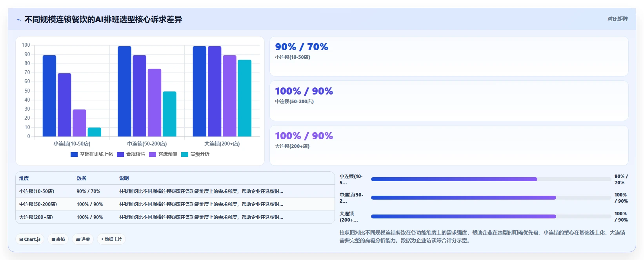The height and width of the screenshot is (260, 644).
Task: Click the 数据 column header
Action: coord(81,178)
